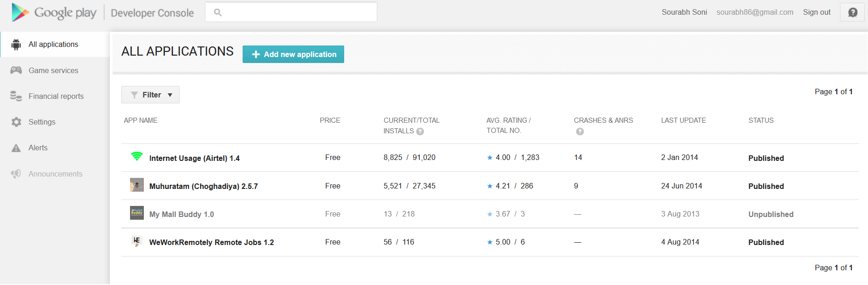Click the Google Play logo icon
868x285 pixels.
20,12
